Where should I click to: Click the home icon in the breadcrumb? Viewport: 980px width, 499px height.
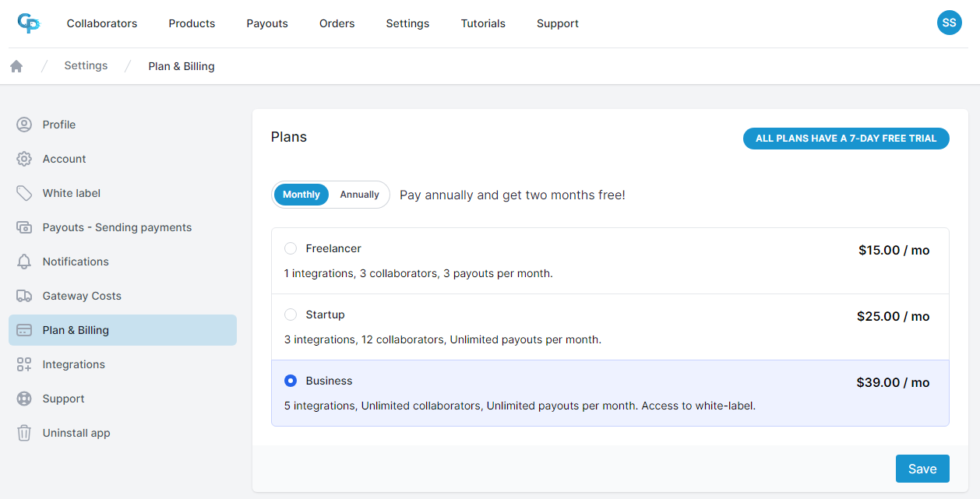tap(16, 65)
